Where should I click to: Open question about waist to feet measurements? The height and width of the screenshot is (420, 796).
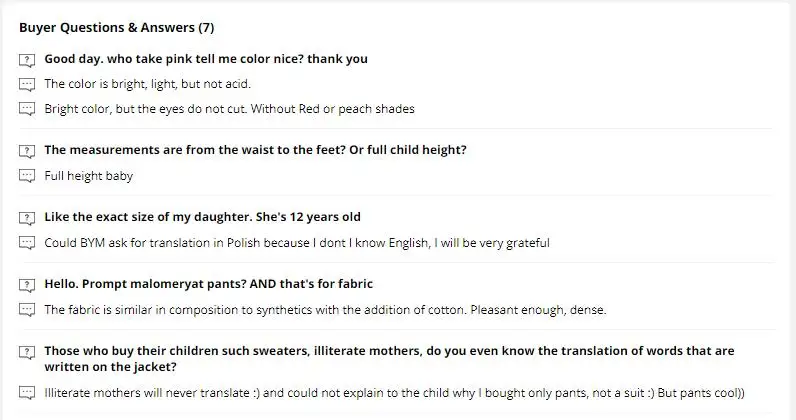tap(255, 150)
